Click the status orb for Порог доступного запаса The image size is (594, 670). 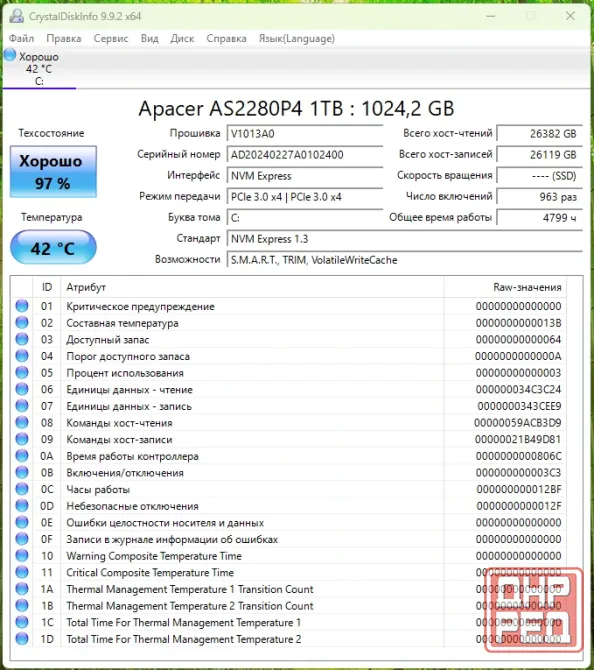(22, 356)
